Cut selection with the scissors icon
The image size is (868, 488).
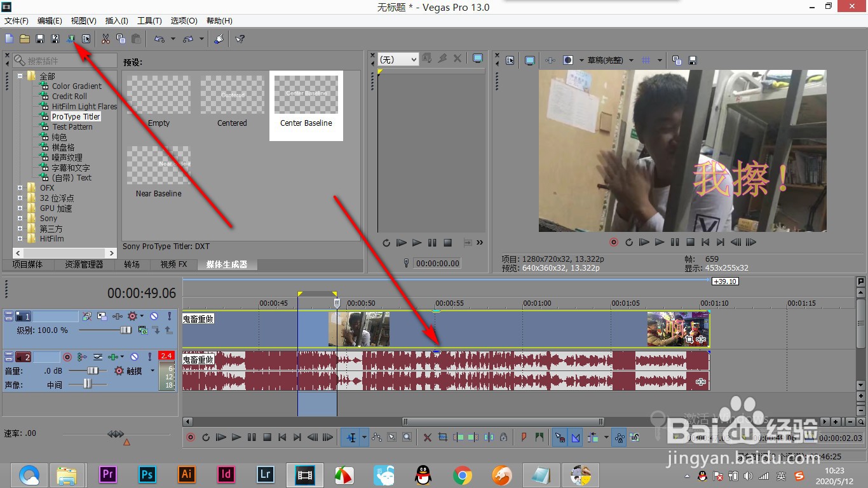[x=105, y=39]
